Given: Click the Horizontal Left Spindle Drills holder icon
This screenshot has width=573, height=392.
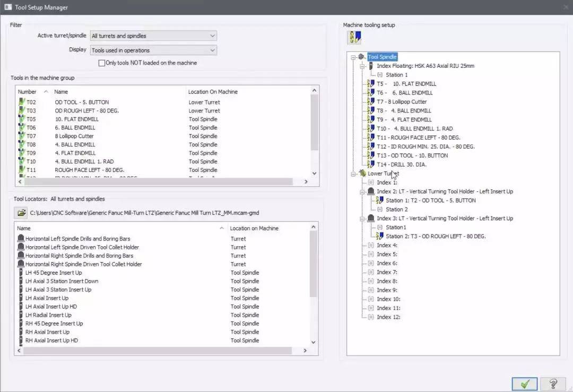Looking at the screenshot, I should (x=21, y=238).
